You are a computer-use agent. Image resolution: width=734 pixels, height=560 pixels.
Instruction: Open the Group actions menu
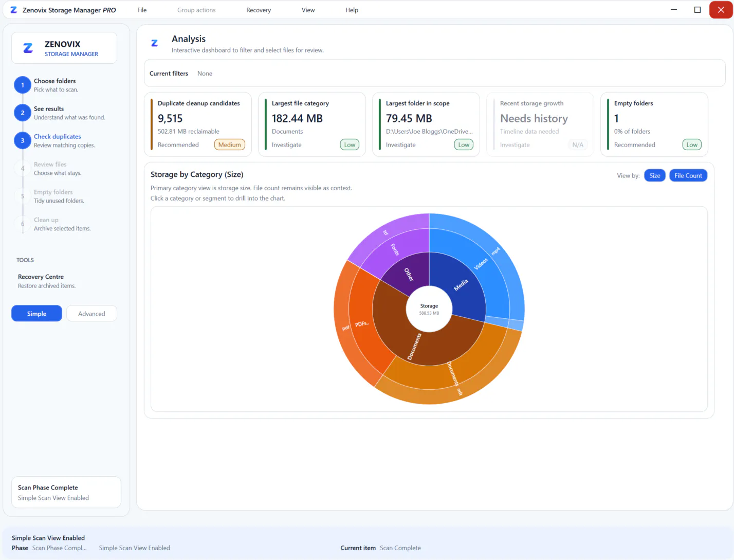196,10
